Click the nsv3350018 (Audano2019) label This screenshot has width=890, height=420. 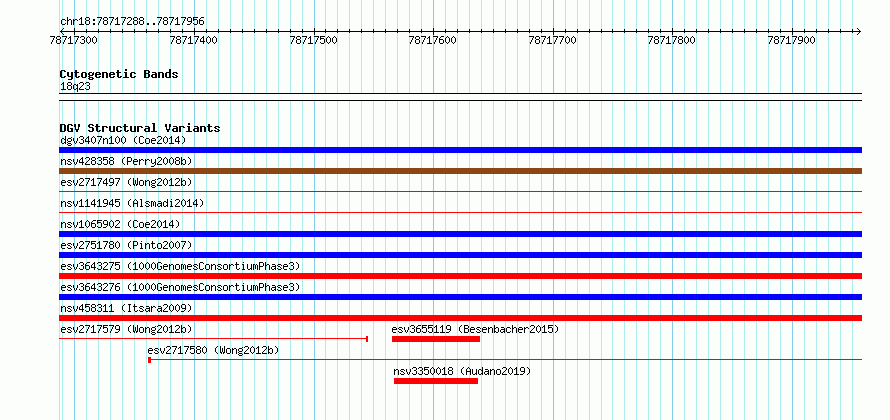pyautogui.click(x=462, y=371)
